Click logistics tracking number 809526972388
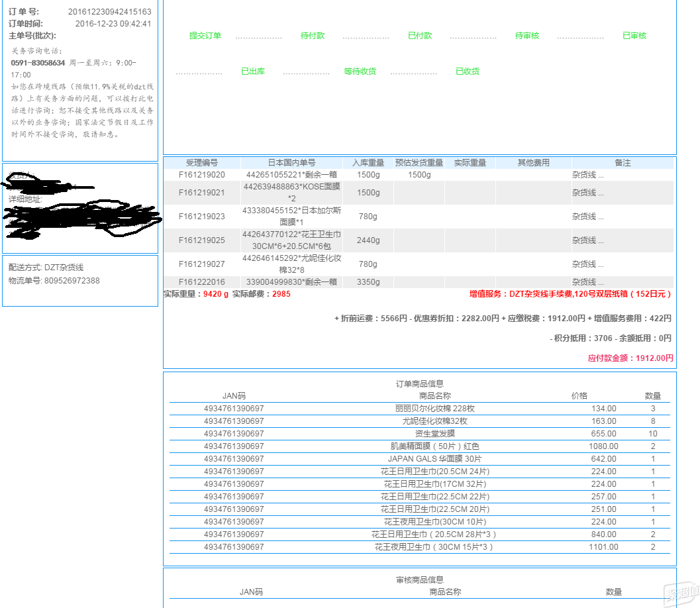The height and width of the screenshot is (608, 700). [72, 281]
